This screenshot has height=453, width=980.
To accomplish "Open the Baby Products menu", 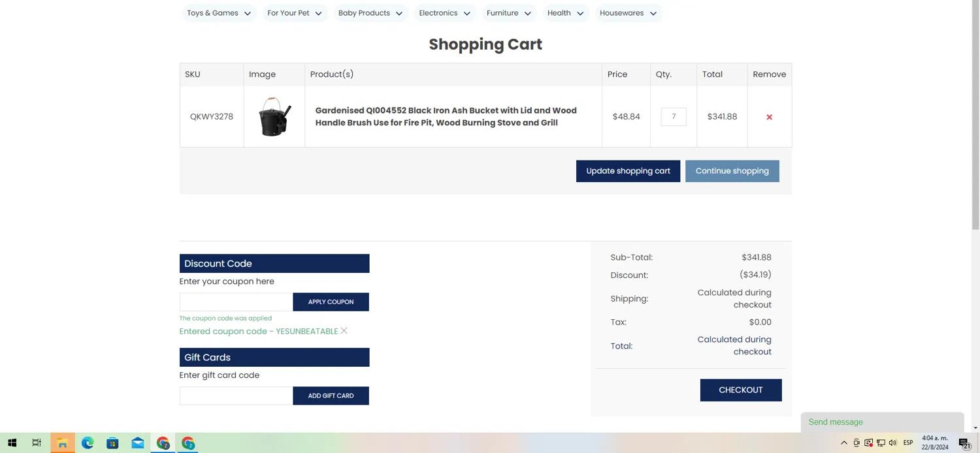I will tap(370, 13).
